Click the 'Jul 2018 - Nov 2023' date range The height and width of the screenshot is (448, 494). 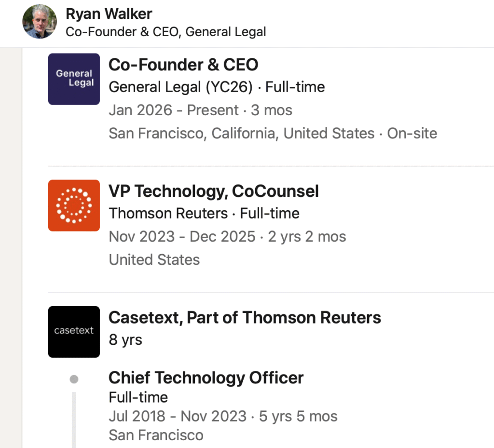[178, 416]
